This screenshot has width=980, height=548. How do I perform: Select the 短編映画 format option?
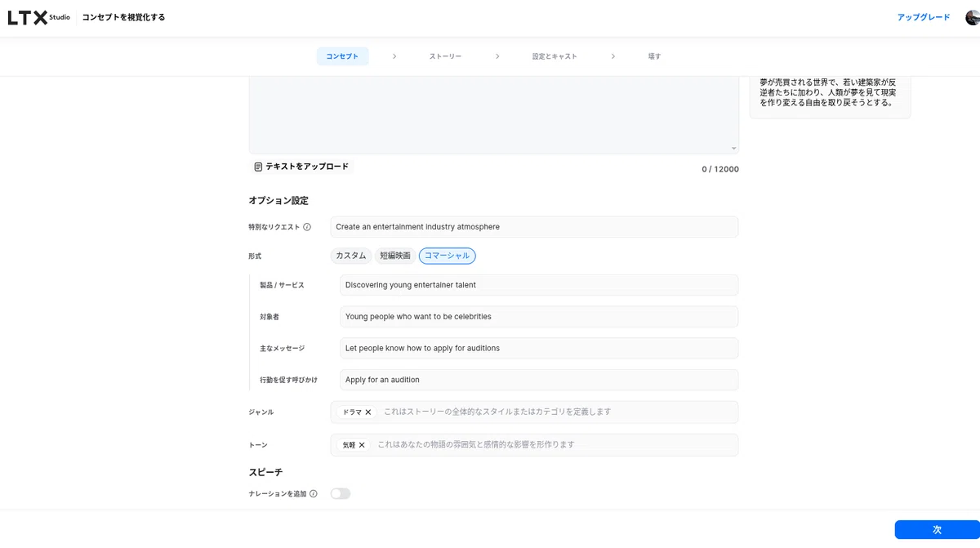(x=395, y=256)
